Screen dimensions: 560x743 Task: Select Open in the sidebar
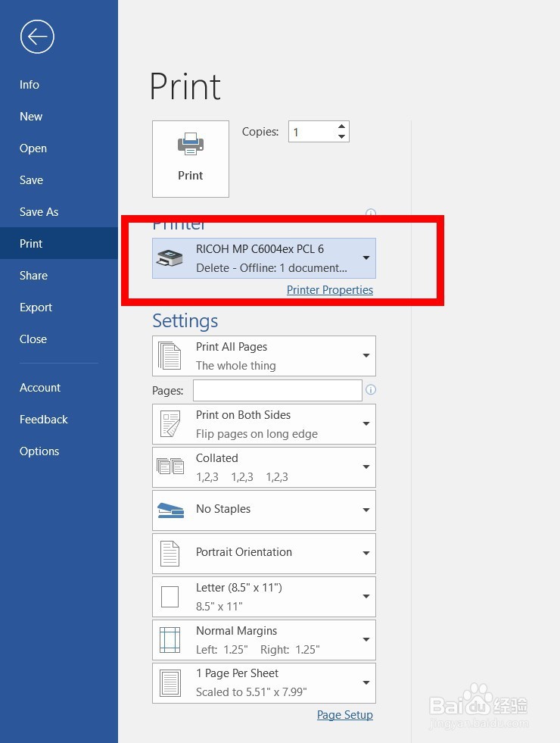pos(33,148)
